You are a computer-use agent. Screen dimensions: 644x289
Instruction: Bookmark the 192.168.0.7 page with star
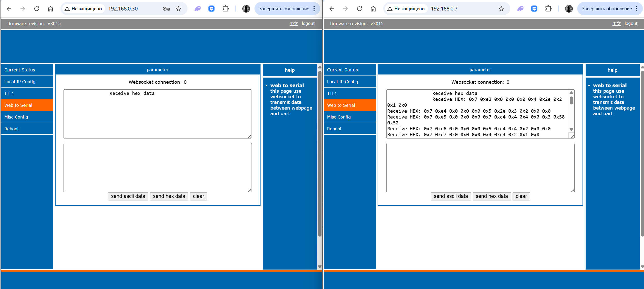[x=501, y=9]
